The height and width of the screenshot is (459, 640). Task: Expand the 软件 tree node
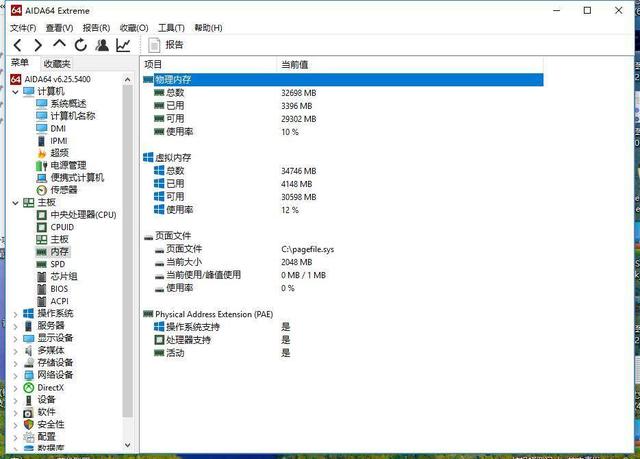click(15, 412)
